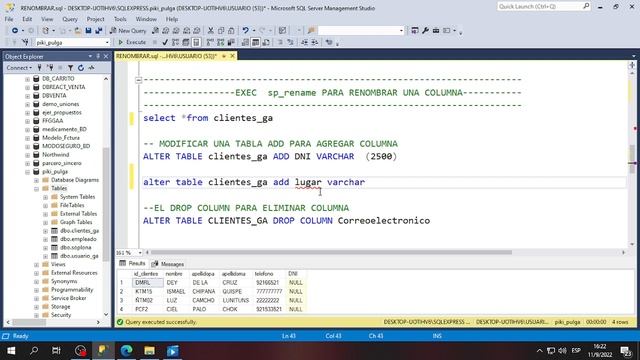
Task: Click the Open File folder icon
Action: tap(78, 31)
